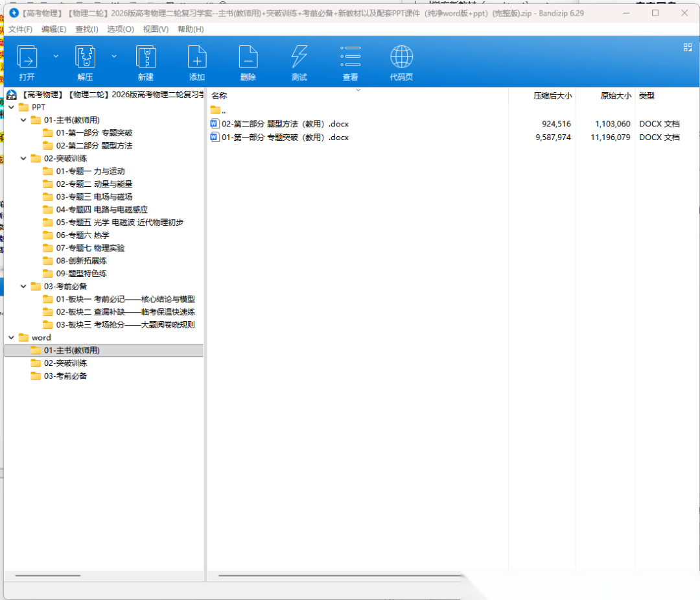Image resolution: width=700 pixels, height=600 pixels.
Task: Collapse the PPT folder tree node
Action: tap(11, 107)
